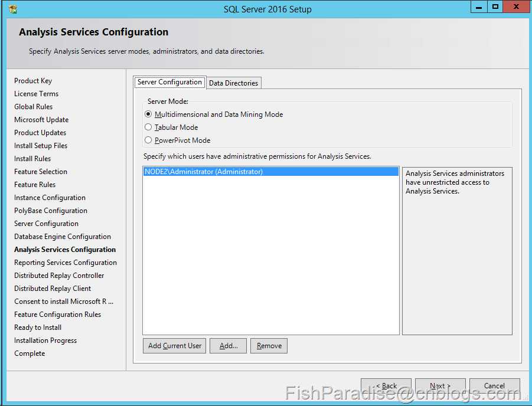This screenshot has width=532, height=406.
Task: Click the Install Setup Files step
Action: (41, 146)
